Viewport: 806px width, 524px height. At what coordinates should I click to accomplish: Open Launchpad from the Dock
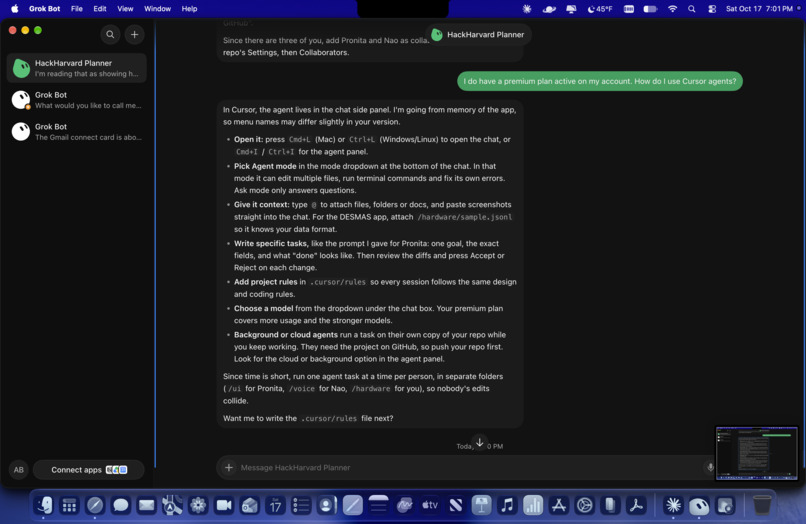pyautogui.click(x=69, y=505)
